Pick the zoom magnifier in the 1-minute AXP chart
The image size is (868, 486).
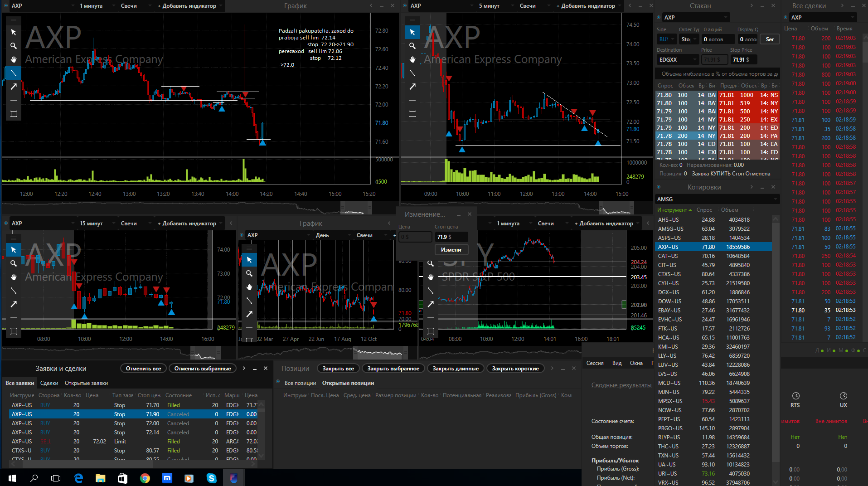14,46
